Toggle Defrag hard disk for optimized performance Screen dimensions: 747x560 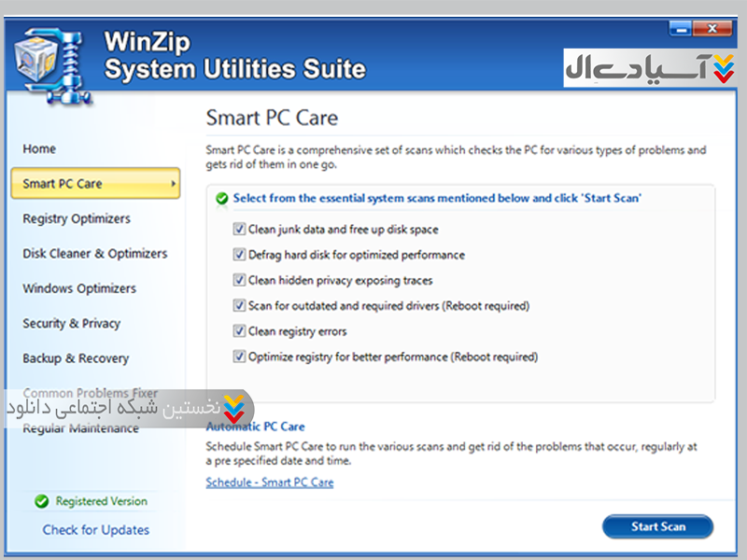coord(239,255)
